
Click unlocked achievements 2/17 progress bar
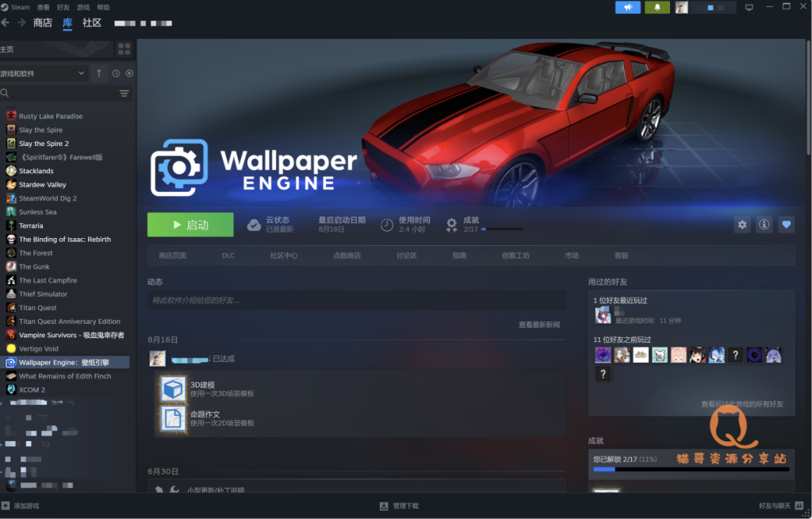(x=691, y=469)
